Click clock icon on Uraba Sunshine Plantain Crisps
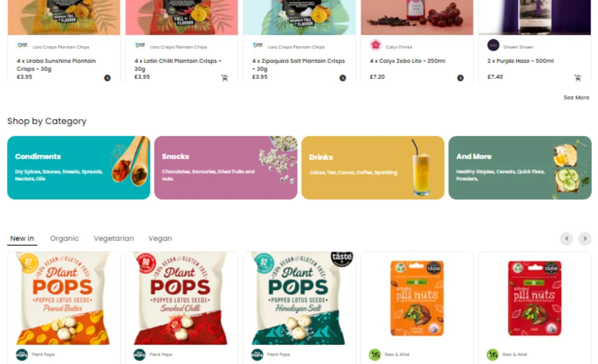The width and height of the screenshot is (598, 364). pyautogui.click(x=108, y=78)
